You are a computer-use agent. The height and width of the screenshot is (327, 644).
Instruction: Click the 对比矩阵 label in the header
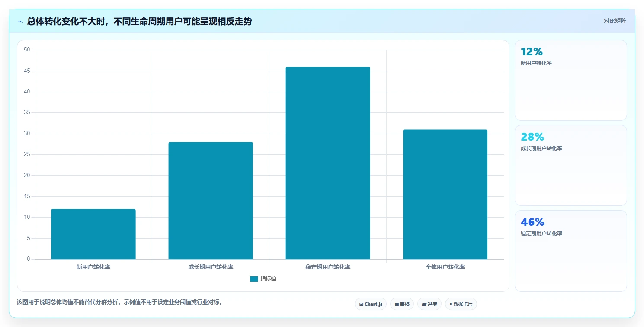pyautogui.click(x=615, y=21)
